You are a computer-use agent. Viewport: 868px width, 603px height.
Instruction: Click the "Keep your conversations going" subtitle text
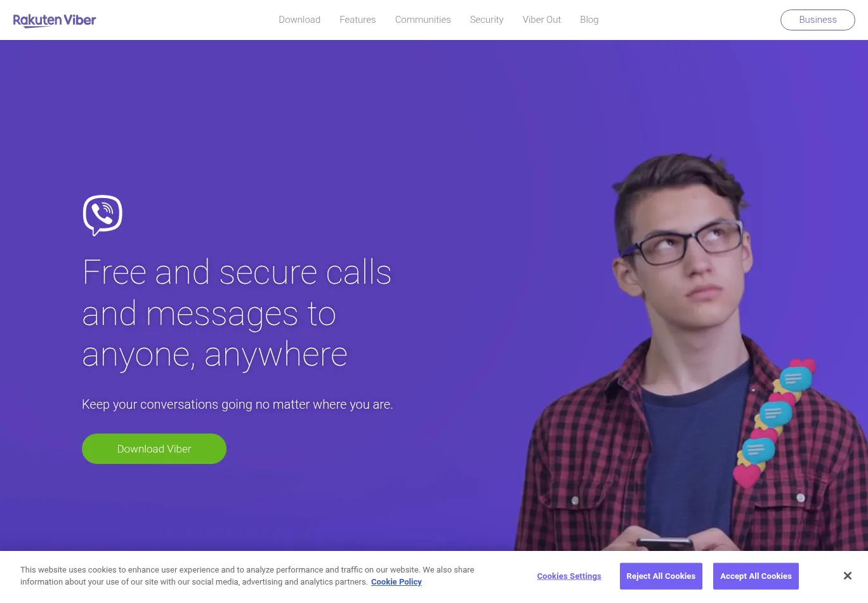237,404
